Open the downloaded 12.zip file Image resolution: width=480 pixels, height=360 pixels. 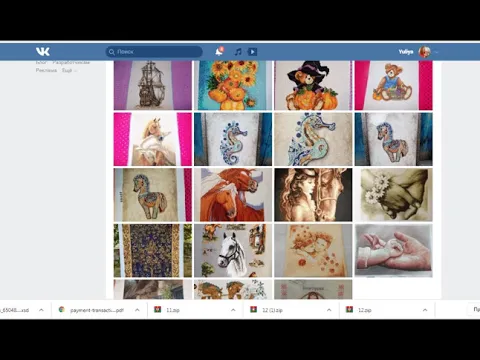click(x=365, y=310)
